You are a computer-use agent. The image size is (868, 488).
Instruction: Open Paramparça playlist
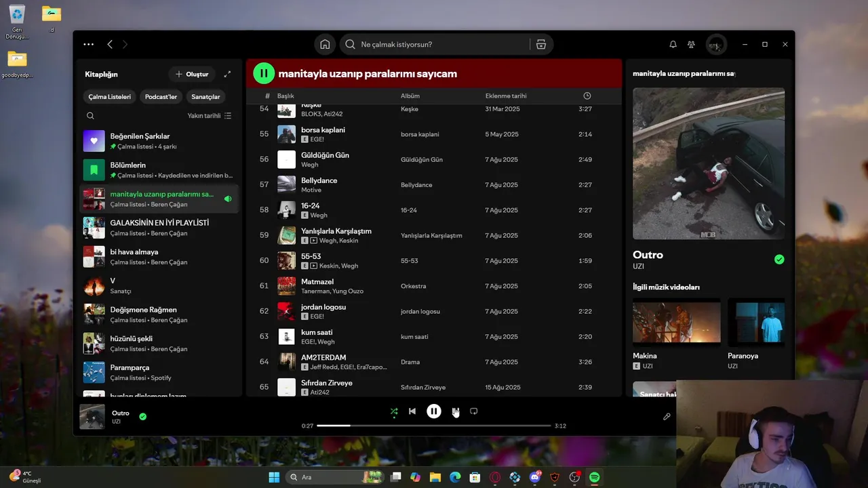[x=159, y=372]
